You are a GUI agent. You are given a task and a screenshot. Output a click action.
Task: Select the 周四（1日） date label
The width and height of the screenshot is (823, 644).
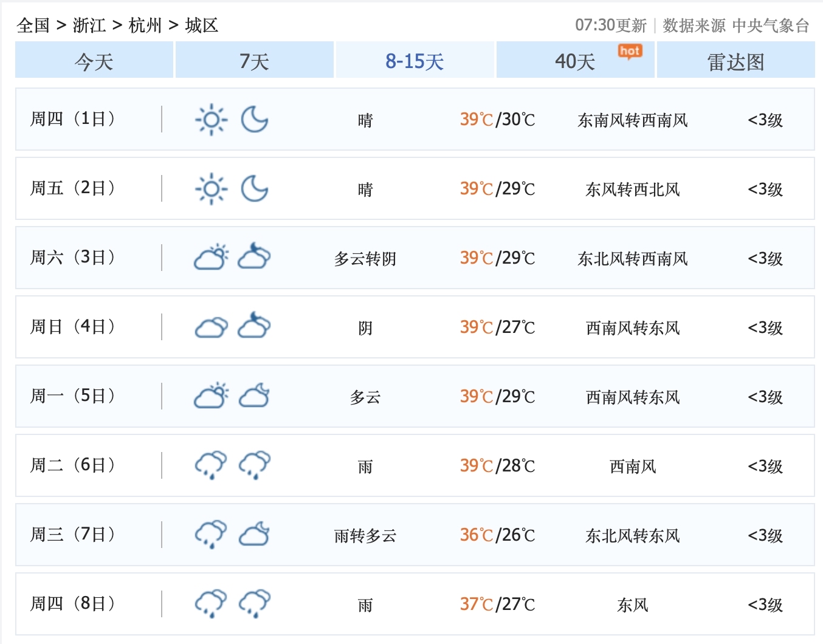pos(72,119)
